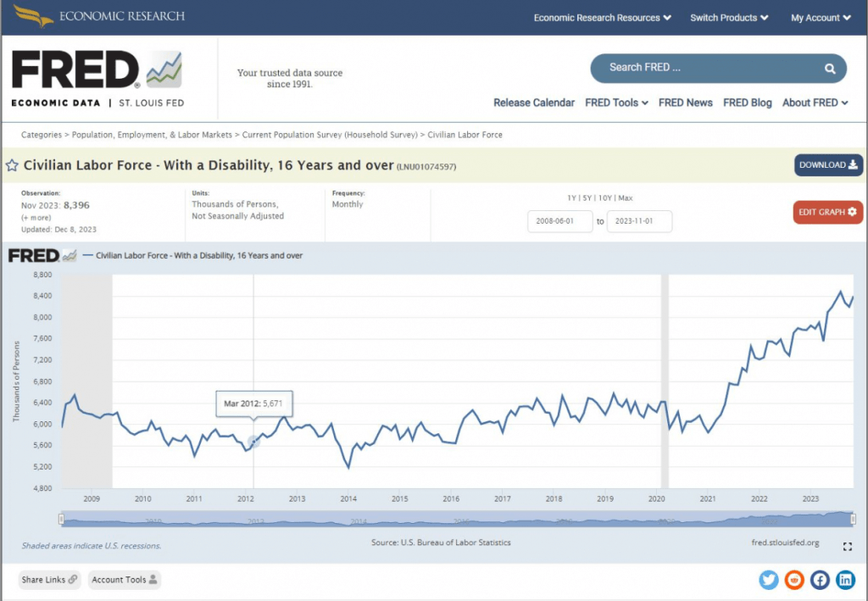Click the search magnifier icon

tap(830, 68)
